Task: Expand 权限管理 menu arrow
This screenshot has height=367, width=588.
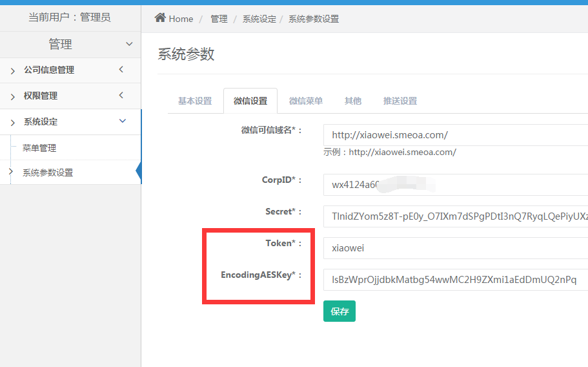Action: tap(121, 96)
